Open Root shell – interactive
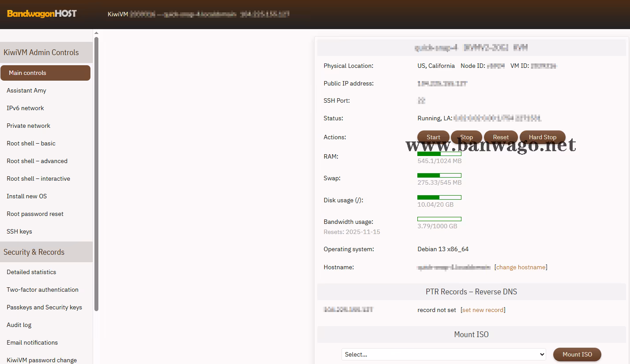630x364 pixels. [x=38, y=178]
